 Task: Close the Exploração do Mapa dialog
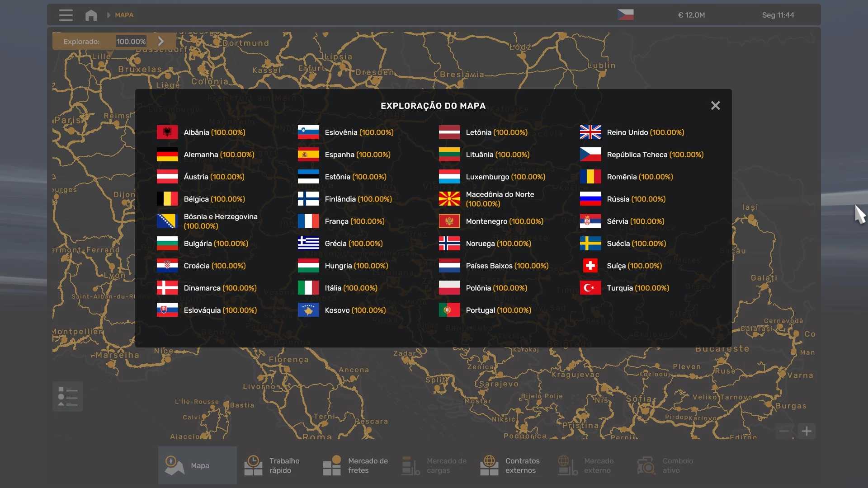pos(715,106)
